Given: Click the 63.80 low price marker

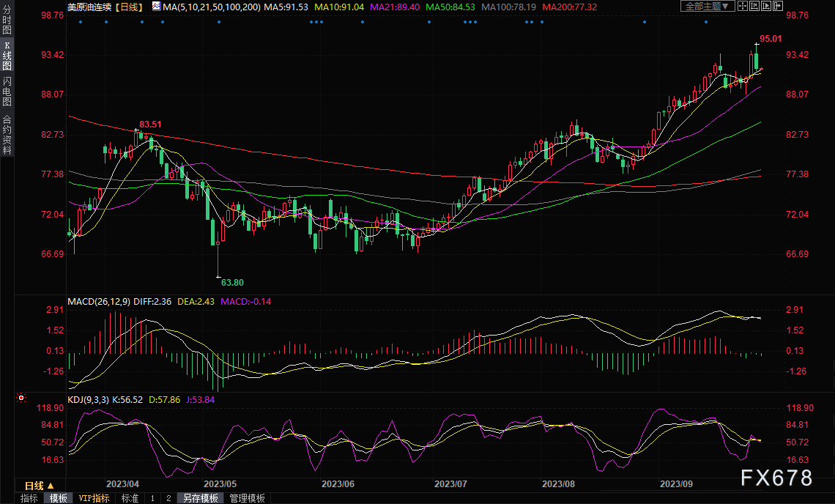Looking at the screenshot, I should point(232,282).
